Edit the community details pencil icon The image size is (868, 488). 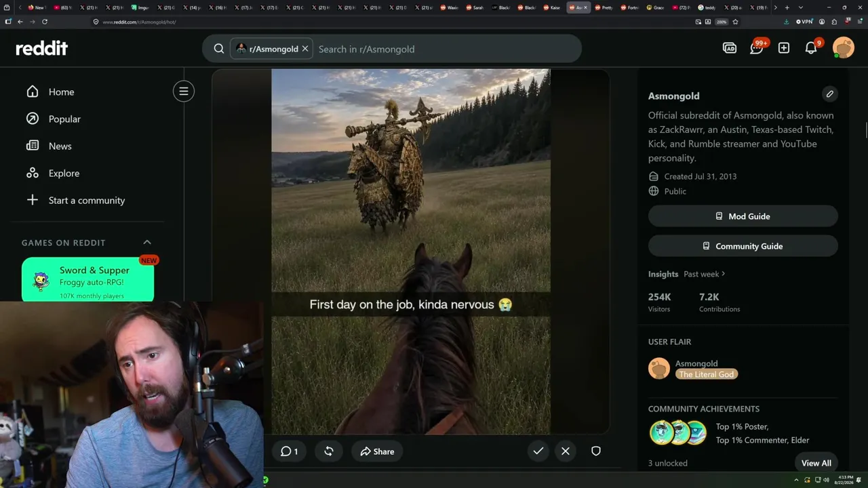pyautogui.click(x=829, y=94)
